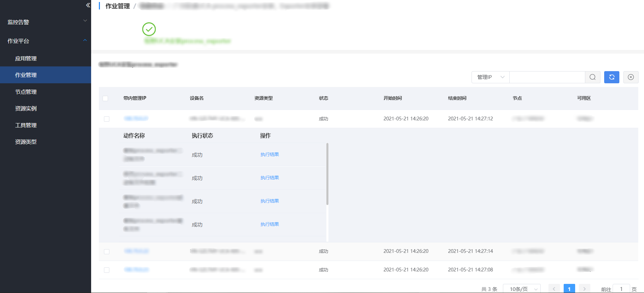This screenshot has height=293, width=644.
Task: Go to previous page arrow
Action: (x=554, y=289)
